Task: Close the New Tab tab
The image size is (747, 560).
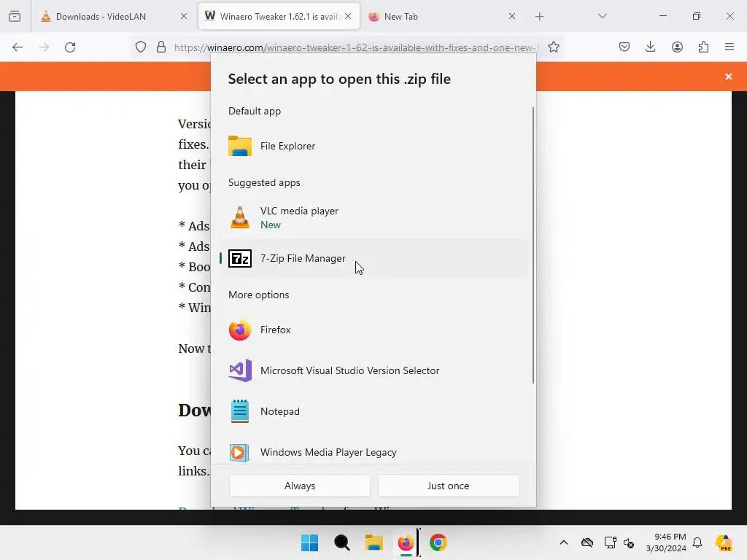Action: 512,16
